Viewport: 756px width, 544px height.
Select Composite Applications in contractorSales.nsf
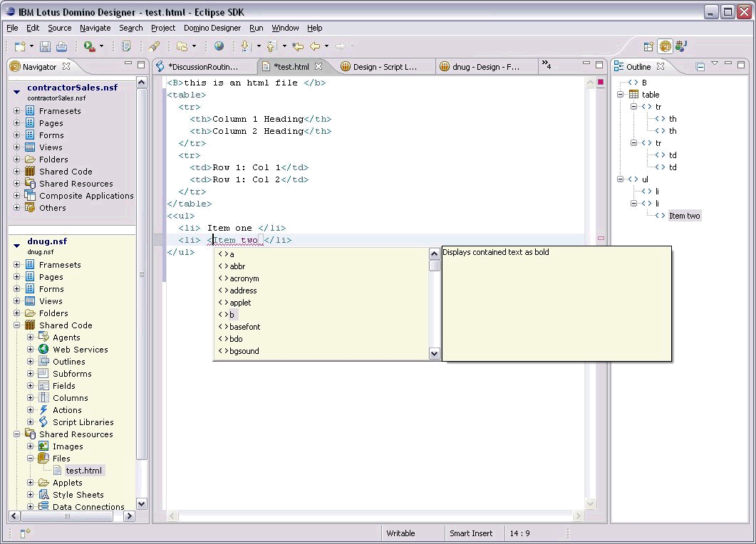[86, 196]
